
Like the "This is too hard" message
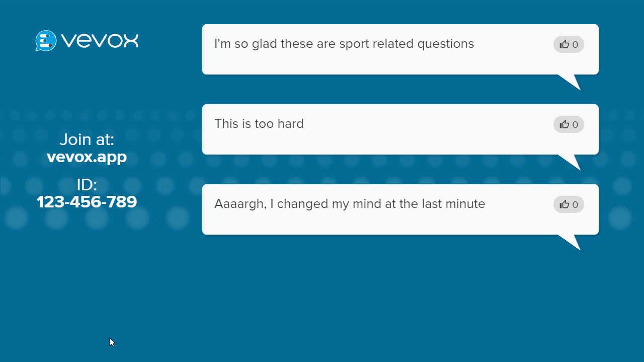coord(564,124)
